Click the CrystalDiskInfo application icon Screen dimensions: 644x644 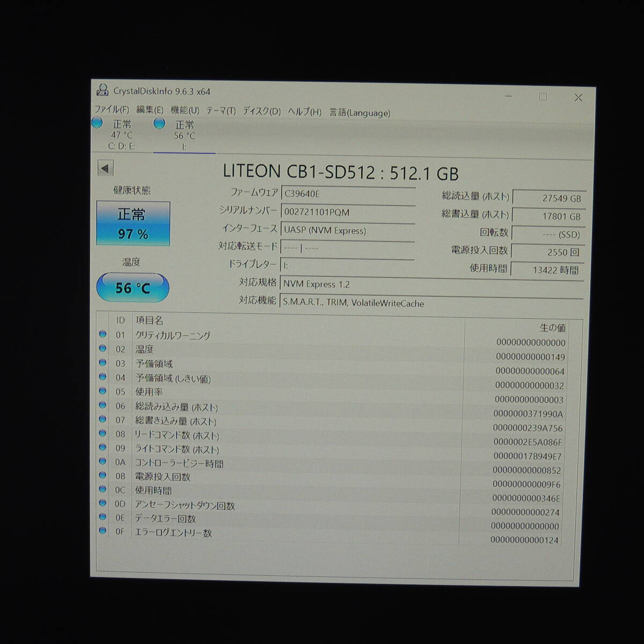(x=103, y=89)
